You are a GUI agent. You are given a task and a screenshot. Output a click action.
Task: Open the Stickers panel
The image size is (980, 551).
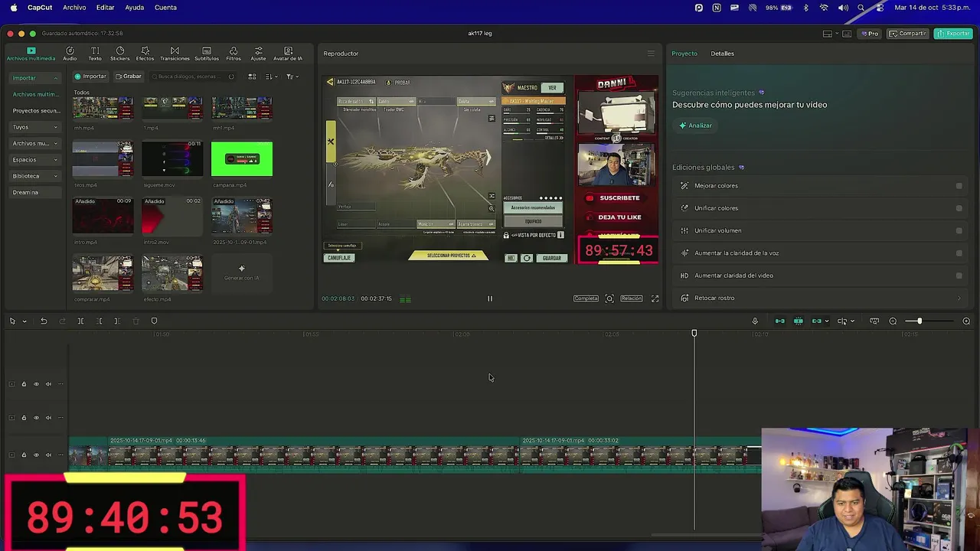119,54
